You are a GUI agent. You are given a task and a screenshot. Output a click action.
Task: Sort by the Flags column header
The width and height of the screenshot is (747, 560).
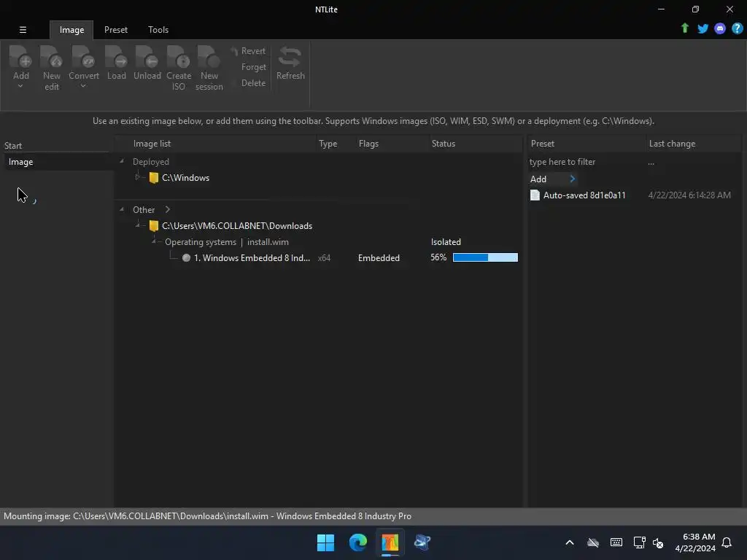point(368,144)
